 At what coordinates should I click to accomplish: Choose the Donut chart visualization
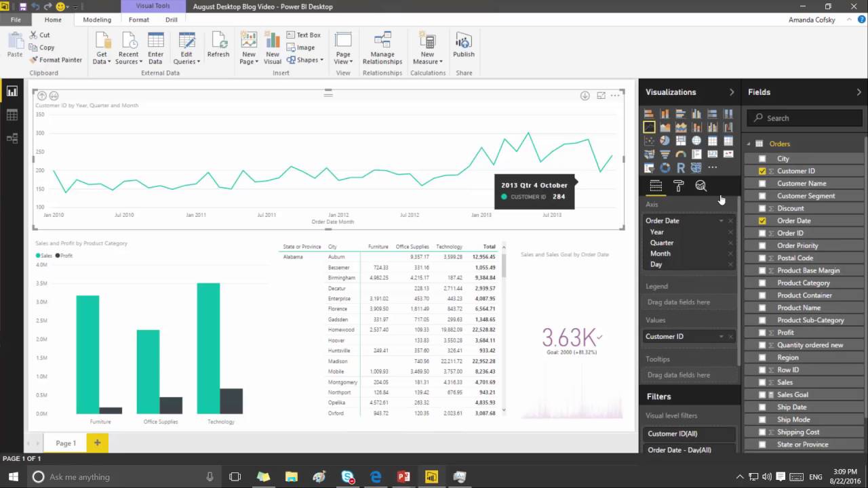(x=665, y=167)
